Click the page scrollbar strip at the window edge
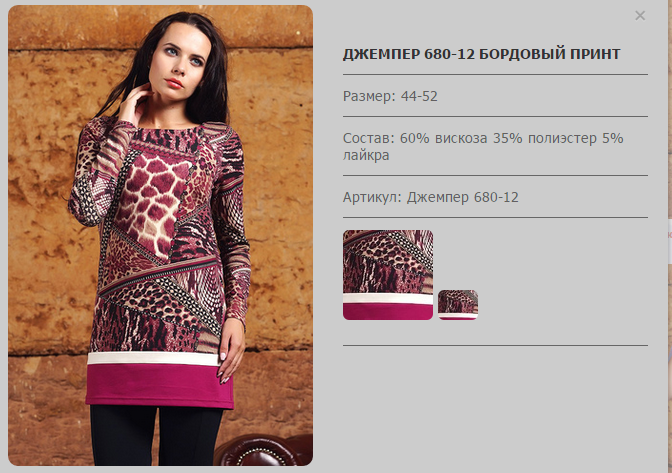 click(670, 236)
